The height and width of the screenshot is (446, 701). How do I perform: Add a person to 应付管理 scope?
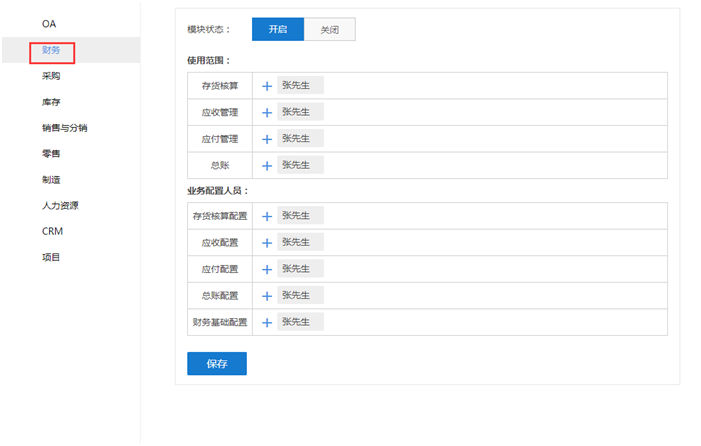click(267, 139)
